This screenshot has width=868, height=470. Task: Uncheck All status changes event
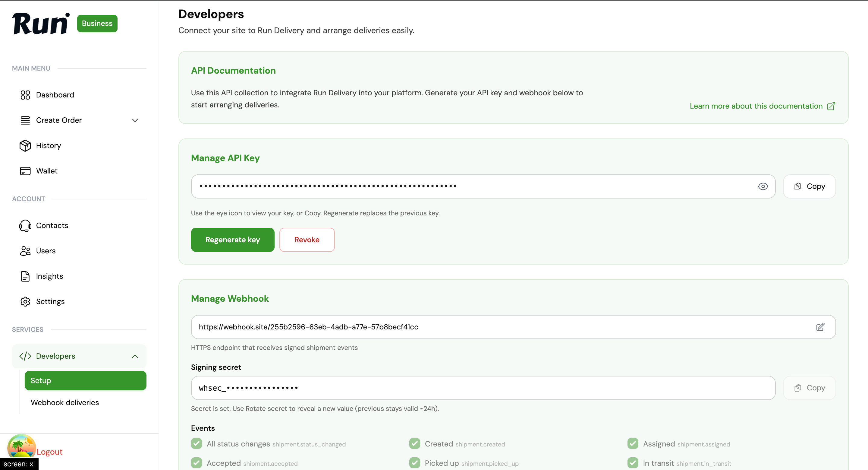(197, 443)
